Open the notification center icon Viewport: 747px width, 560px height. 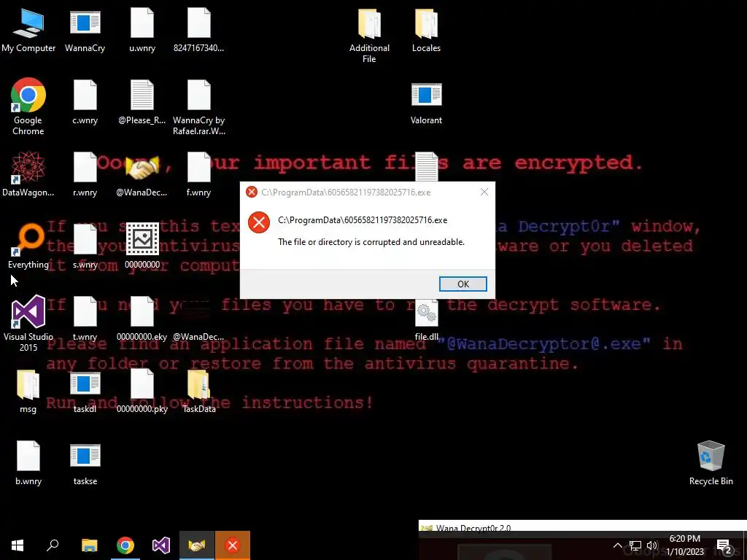pyautogui.click(x=724, y=545)
